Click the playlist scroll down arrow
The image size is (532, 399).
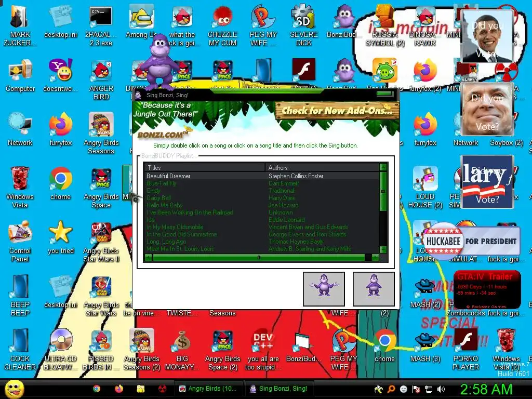[x=383, y=250]
